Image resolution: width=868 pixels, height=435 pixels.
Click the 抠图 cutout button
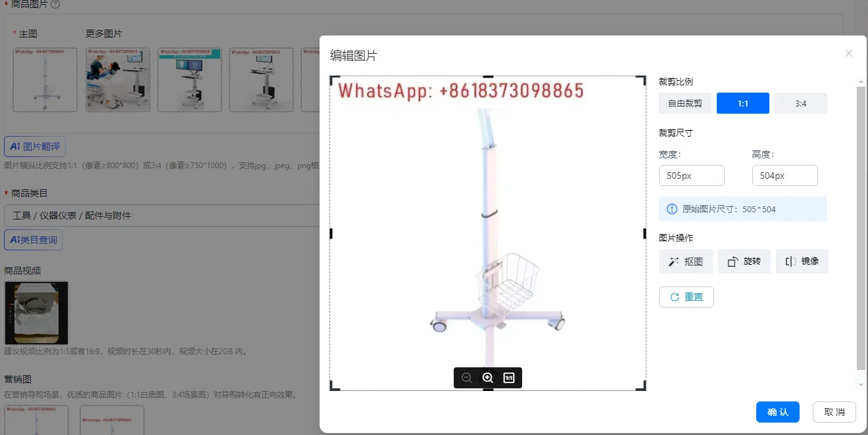(x=686, y=262)
